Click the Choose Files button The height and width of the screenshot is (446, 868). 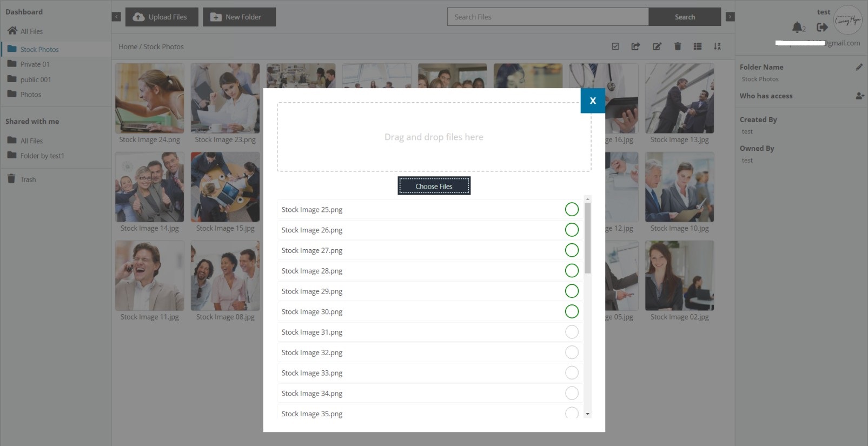point(434,186)
